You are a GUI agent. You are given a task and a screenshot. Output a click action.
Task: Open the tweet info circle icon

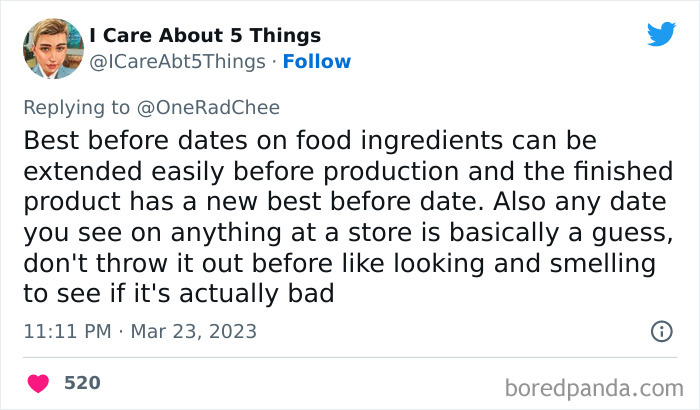[661, 330]
